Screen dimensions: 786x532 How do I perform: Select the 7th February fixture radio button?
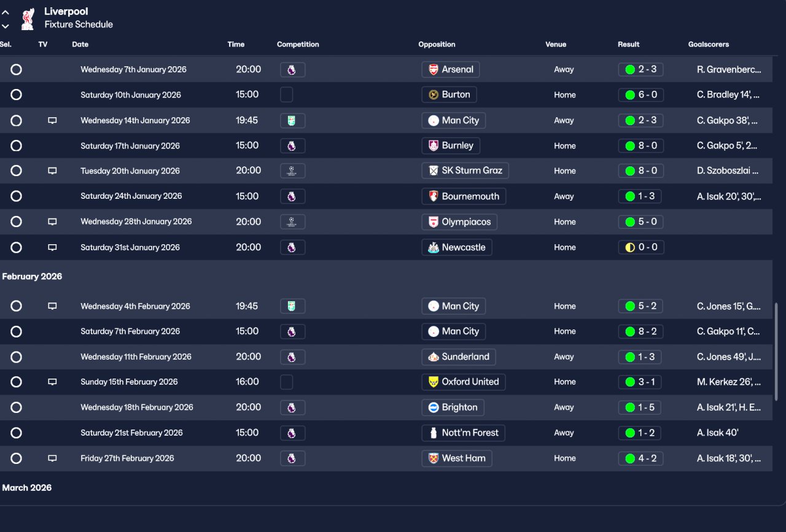click(x=17, y=331)
